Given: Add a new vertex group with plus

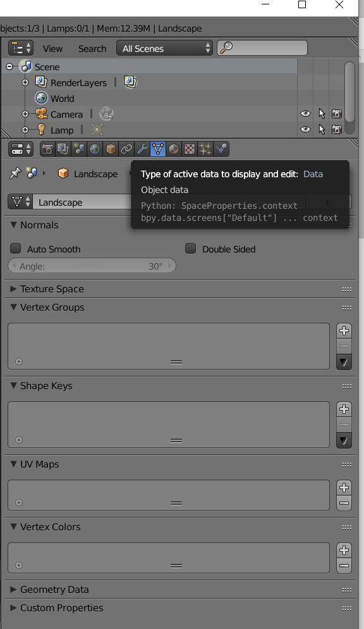Looking at the screenshot, I should tap(344, 330).
